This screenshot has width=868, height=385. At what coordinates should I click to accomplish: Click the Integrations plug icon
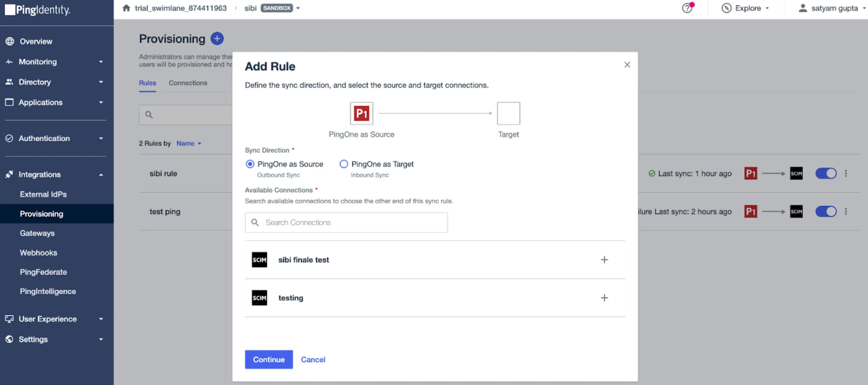tap(9, 174)
